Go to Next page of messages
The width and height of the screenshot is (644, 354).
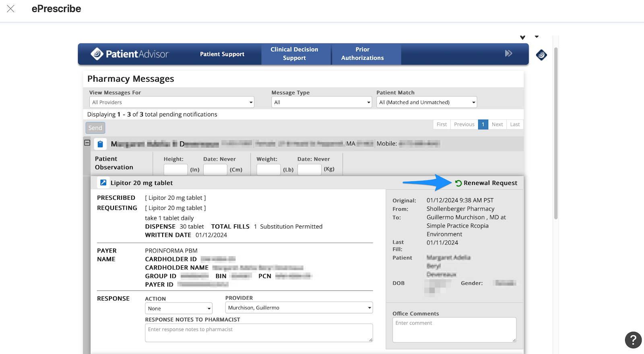[497, 124]
